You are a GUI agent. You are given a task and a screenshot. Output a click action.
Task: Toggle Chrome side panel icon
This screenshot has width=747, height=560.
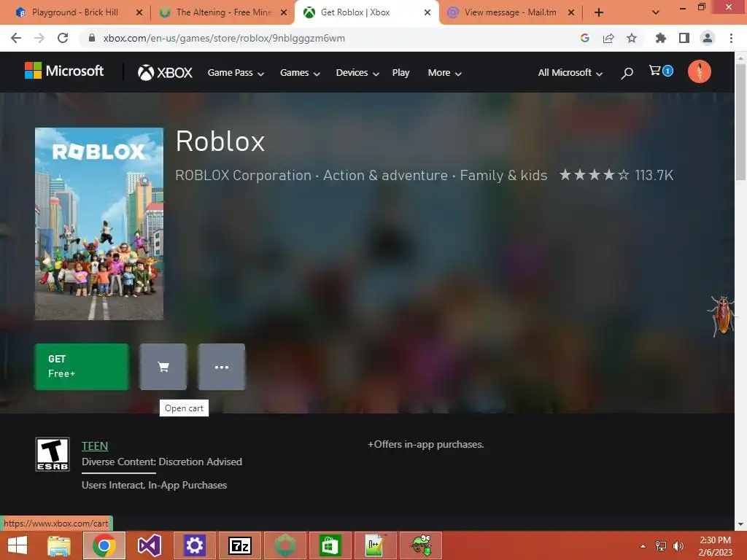click(684, 38)
